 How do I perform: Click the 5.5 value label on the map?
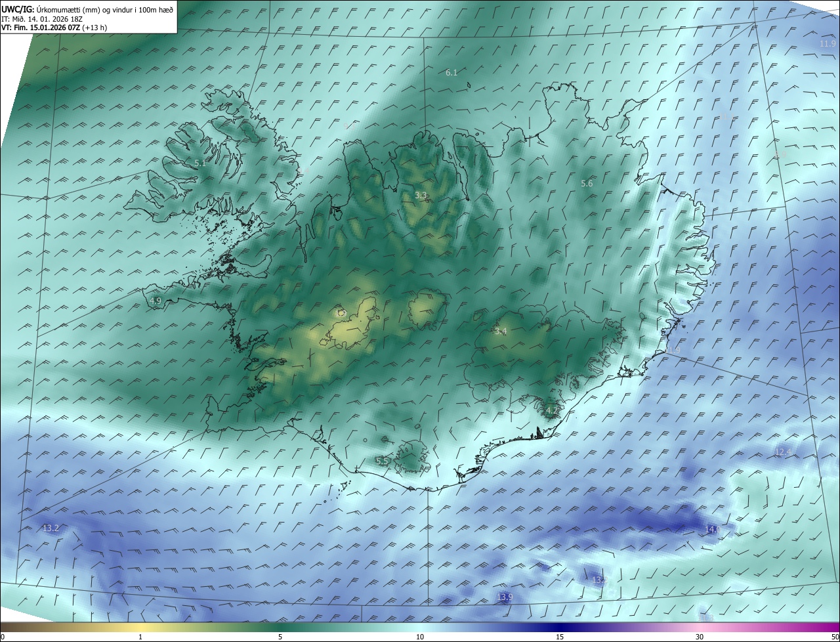[382, 461]
